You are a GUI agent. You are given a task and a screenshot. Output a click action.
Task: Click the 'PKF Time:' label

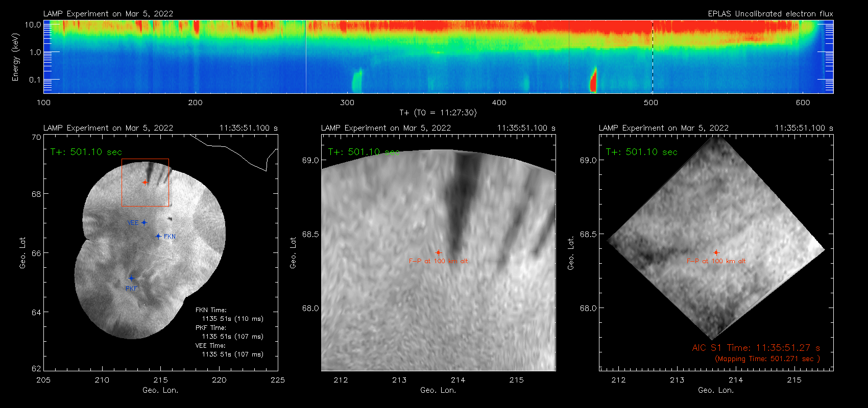[x=211, y=328]
